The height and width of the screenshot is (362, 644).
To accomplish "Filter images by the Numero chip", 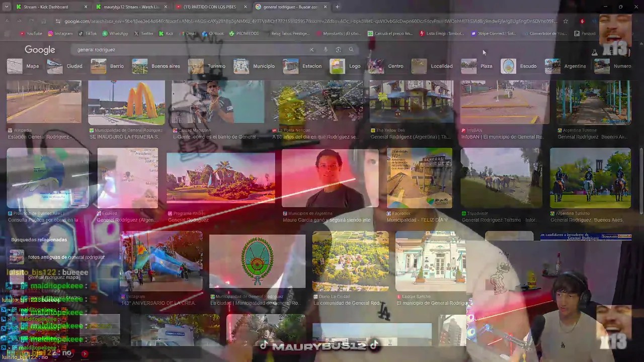I will (x=612, y=66).
